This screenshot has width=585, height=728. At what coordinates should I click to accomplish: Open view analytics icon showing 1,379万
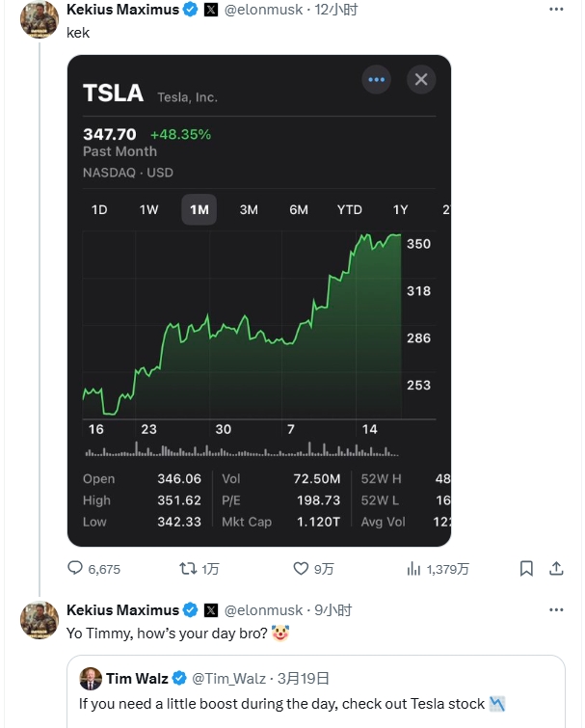point(413,569)
